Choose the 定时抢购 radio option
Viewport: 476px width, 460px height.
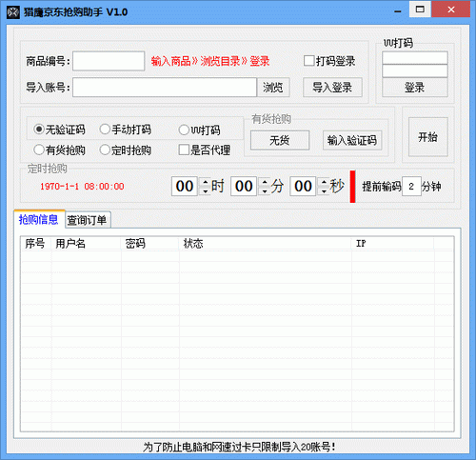126,150
